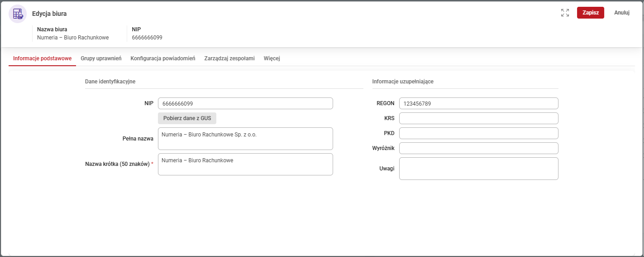Viewport: 644px width, 257px height.
Task: Switch to the Informacje podstawowe tab
Action: [42, 58]
